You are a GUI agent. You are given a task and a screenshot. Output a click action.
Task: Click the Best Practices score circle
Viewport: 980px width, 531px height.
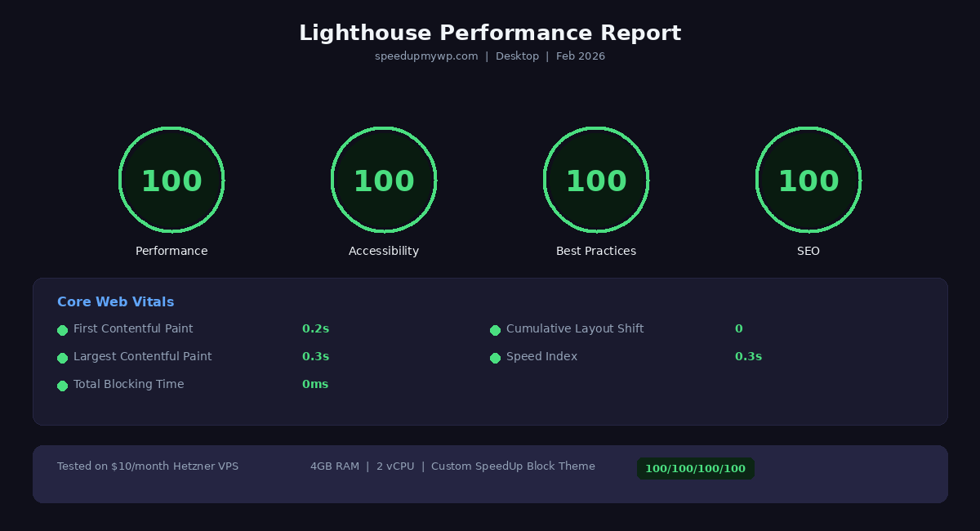point(596,180)
